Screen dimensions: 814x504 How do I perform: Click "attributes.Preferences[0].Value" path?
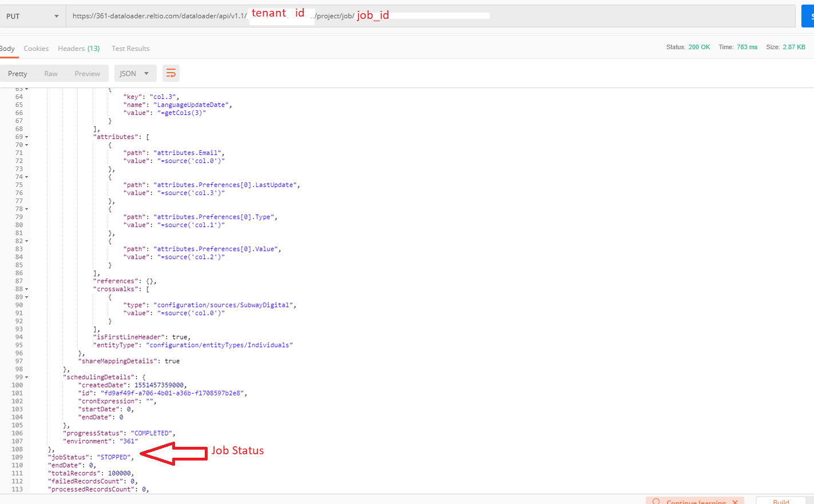(x=216, y=249)
